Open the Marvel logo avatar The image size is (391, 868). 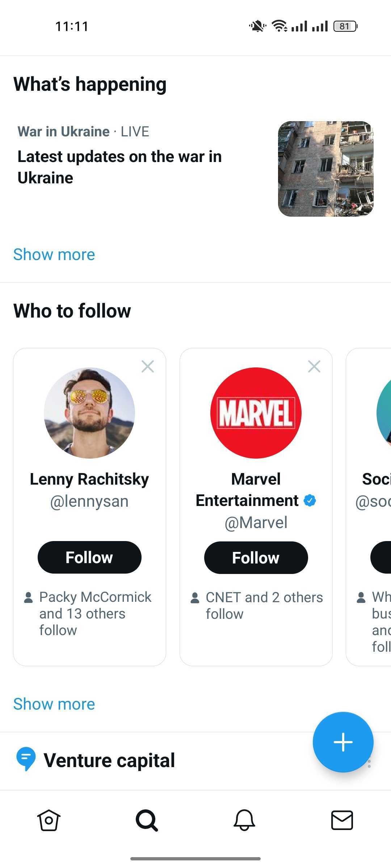point(256,413)
